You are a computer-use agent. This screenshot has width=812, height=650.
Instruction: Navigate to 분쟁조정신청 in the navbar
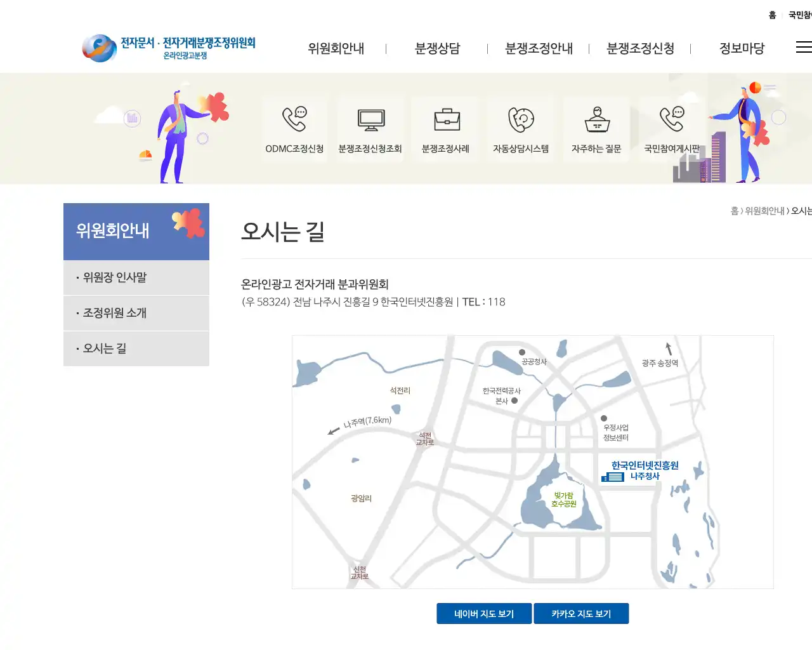[640, 48]
